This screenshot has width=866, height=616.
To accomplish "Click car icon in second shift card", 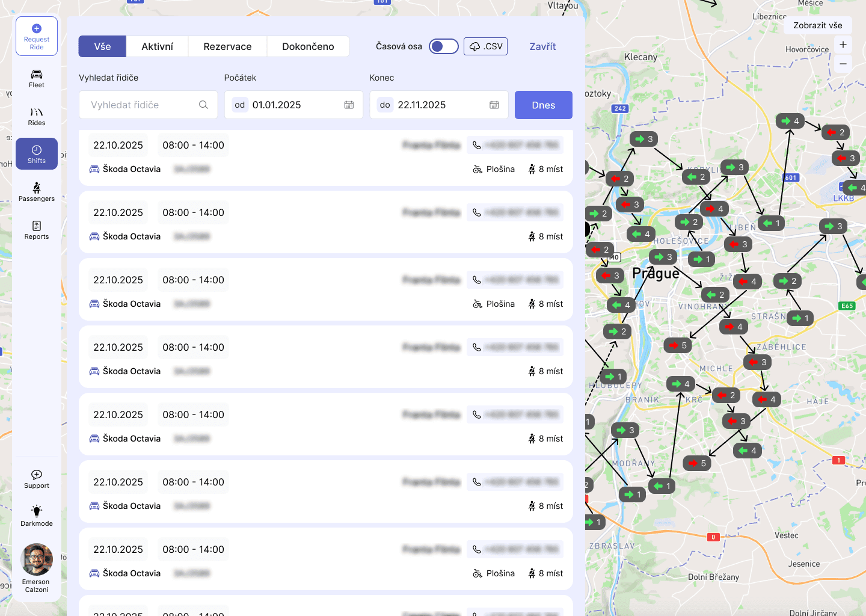I will coord(94,236).
